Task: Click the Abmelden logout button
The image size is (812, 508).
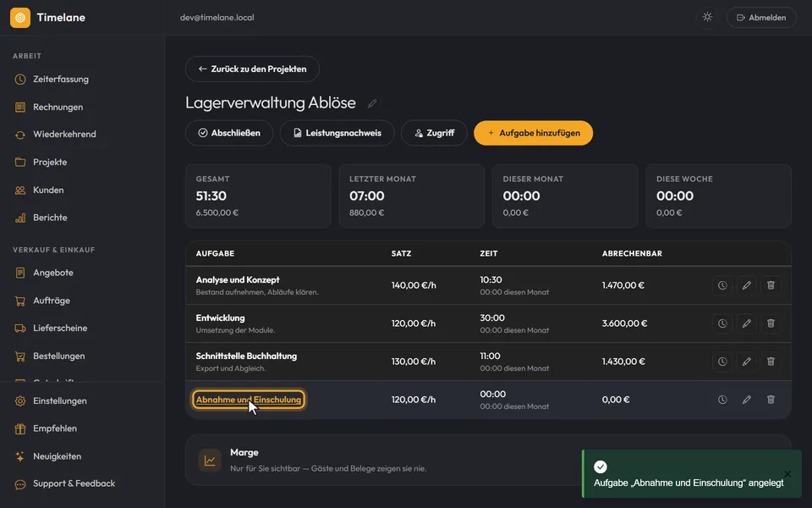Action: pos(761,18)
